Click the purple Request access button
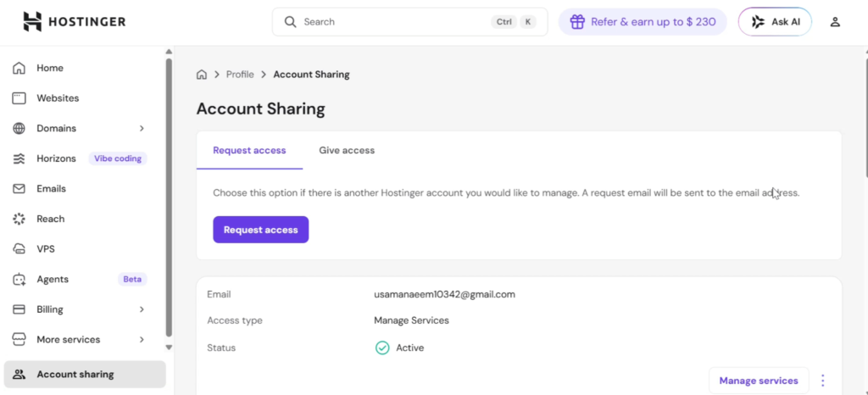Viewport: 868px width, 395px height. [x=260, y=230]
